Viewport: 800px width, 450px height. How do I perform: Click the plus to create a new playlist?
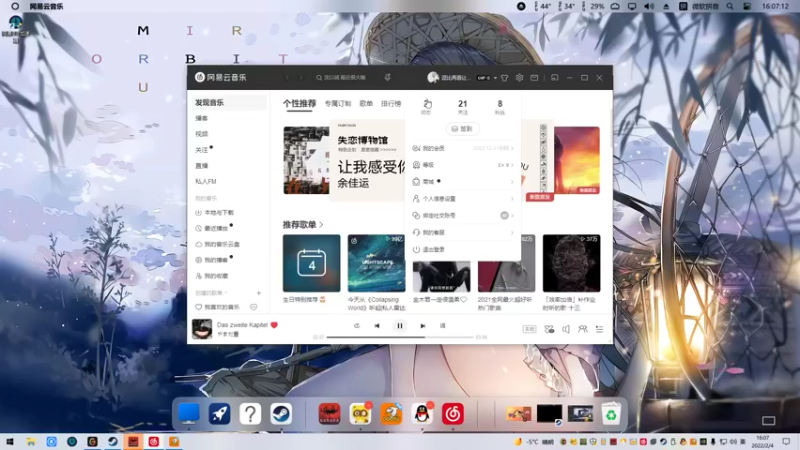coord(259,293)
